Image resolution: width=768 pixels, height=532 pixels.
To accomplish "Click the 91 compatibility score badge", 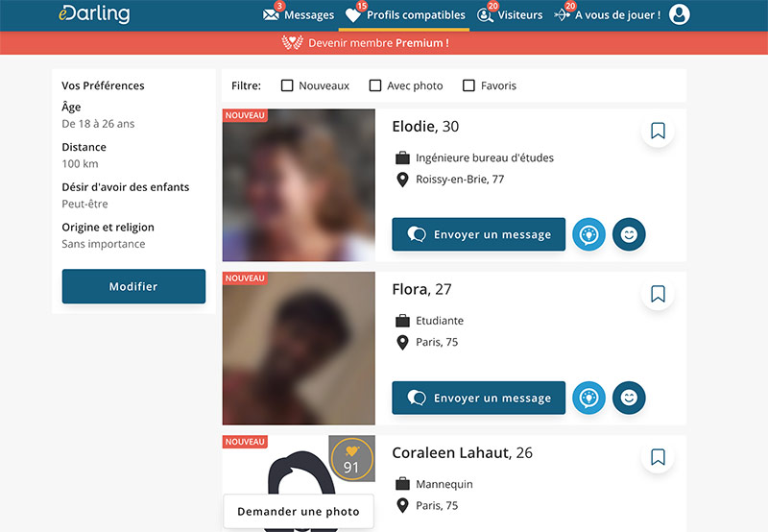I will point(351,459).
